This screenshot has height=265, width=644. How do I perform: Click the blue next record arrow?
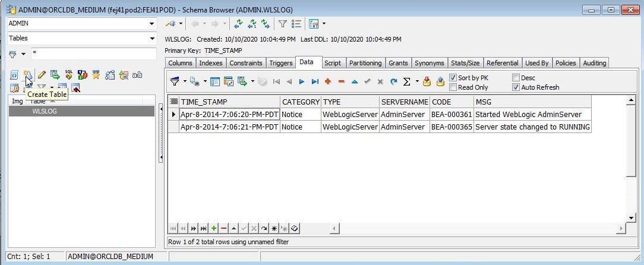tap(302, 81)
